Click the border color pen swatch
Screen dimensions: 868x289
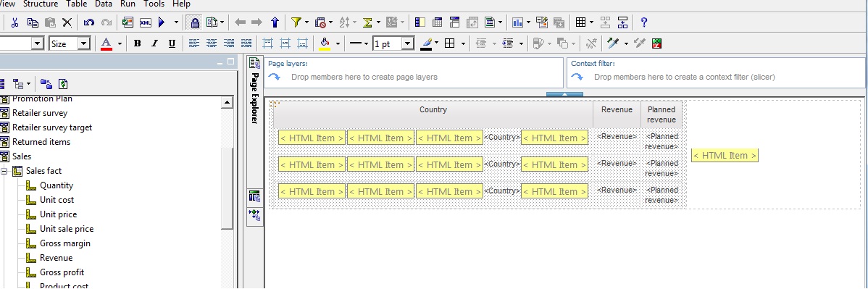click(x=426, y=43)
